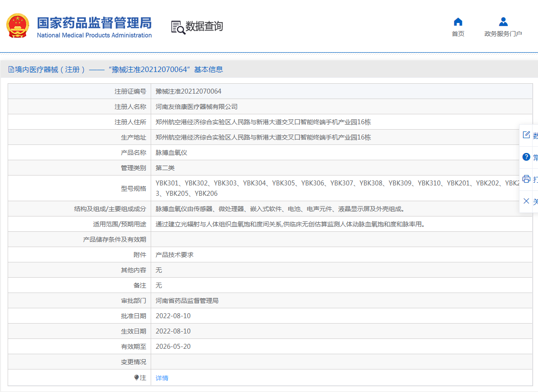538x392 pixels.
Task: Click the 数据查询 search document icon
Action: [x=178, y=27]
